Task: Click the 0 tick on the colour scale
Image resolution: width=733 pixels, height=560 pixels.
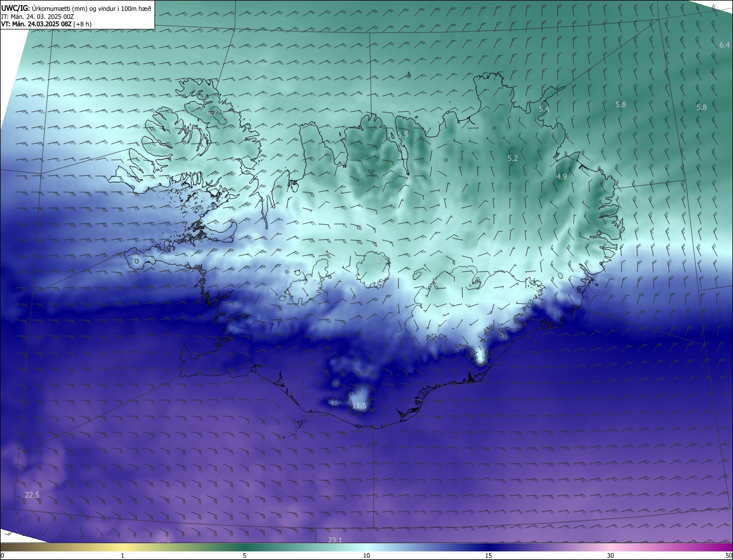Action: 2,555
